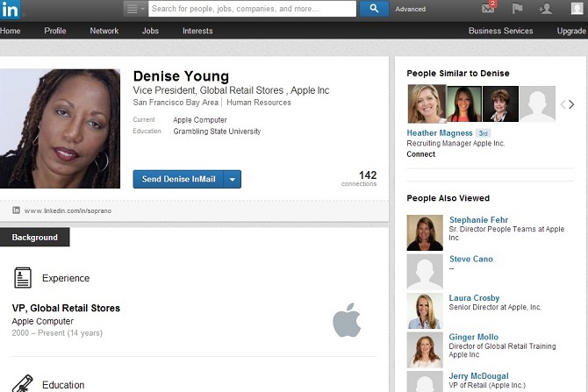
Task: Click the LinkedIn logo icon
Action: click(x=11, y=10)
